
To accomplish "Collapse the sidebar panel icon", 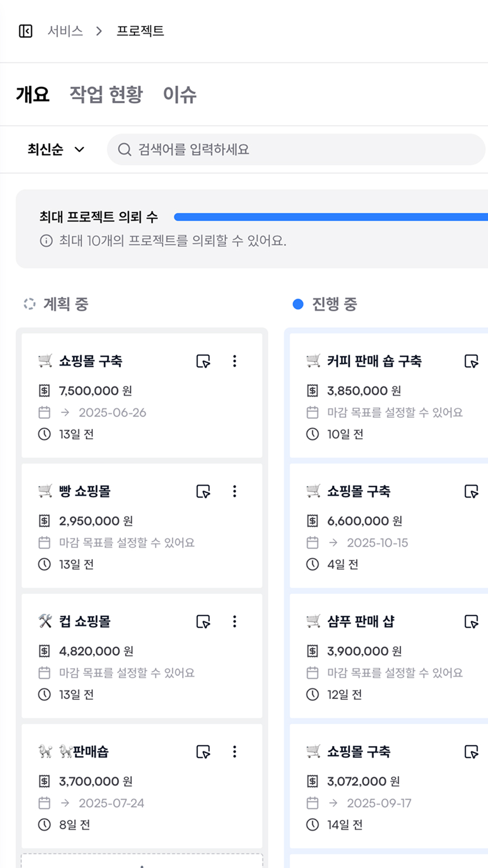I will [25, 31].
